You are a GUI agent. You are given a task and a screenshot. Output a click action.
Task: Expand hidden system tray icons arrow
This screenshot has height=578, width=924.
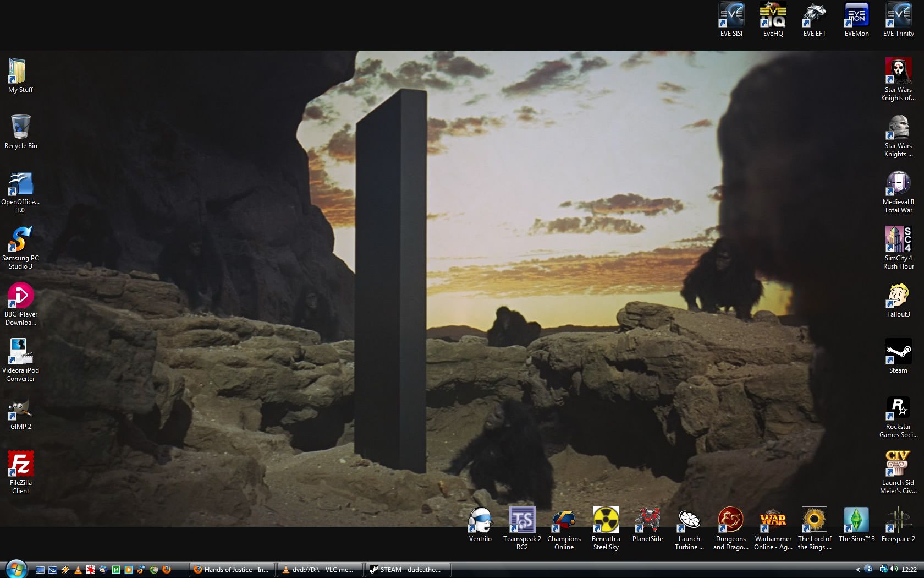pos(858,570)
